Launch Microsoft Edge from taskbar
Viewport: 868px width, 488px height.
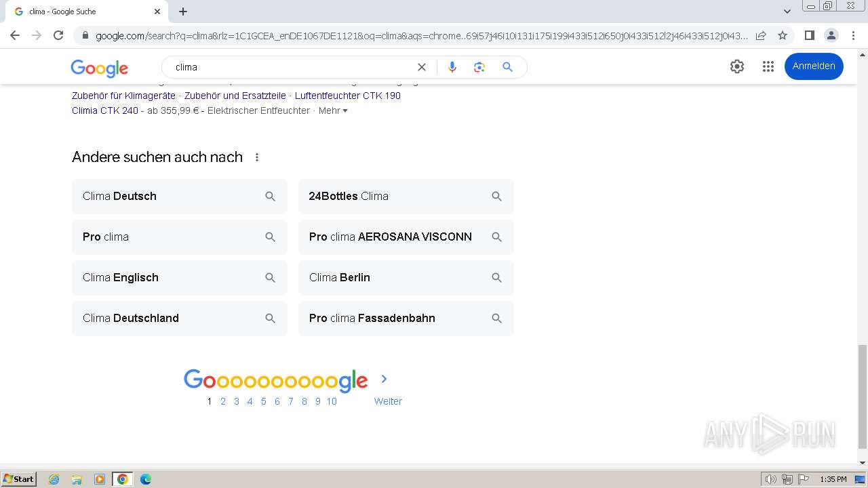click(146, 479)
